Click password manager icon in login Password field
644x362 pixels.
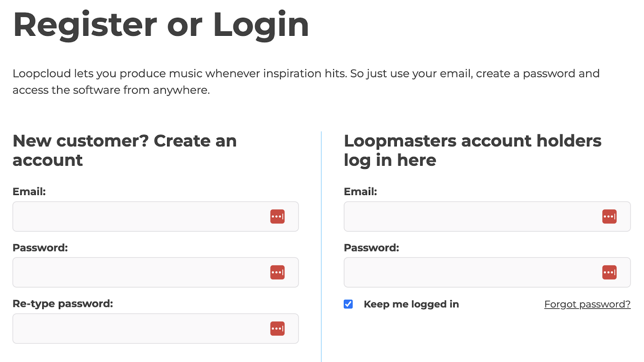pyautogui.click(x=609, y=272)
